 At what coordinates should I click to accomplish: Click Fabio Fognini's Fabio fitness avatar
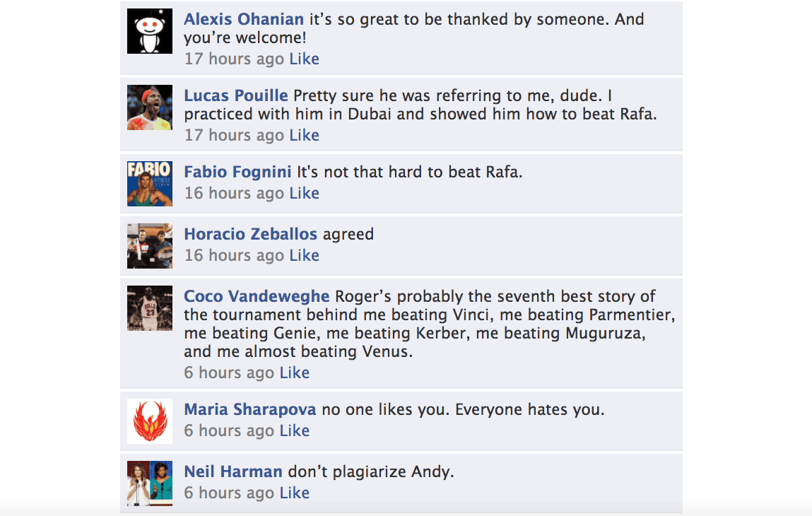point(150,184)
